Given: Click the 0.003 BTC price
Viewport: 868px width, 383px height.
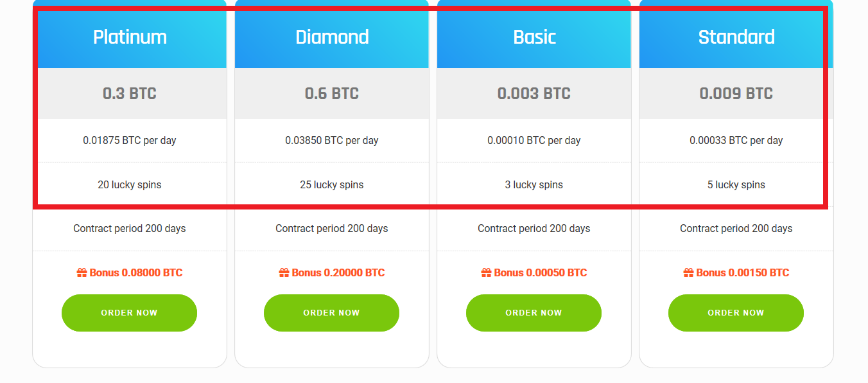Looking at the screenshot, I should click(534, 94).
